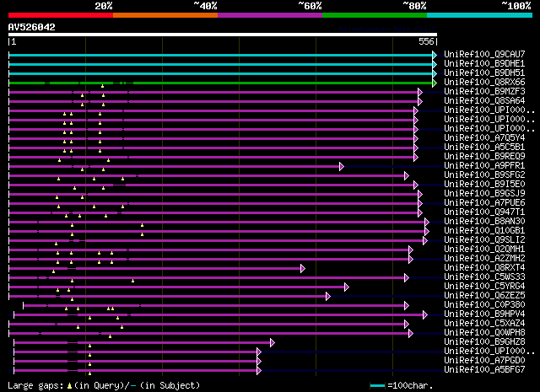The height and width of the screenshot is (392, 540).
Task: Click the =100char. scale label
Action: pos(410,385)
